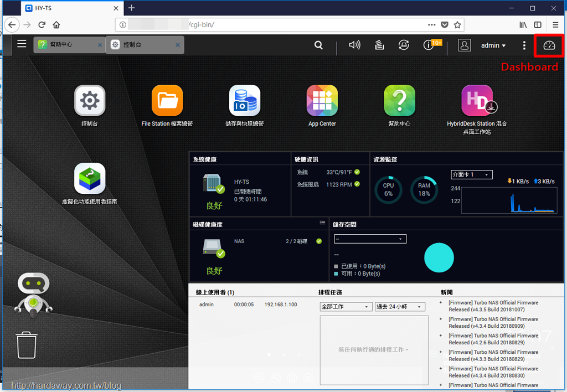The width and height of the screenshot is (567, 392).
Task: Switch to the 控制台 taskbar tab
Action: tap(145, 45)
